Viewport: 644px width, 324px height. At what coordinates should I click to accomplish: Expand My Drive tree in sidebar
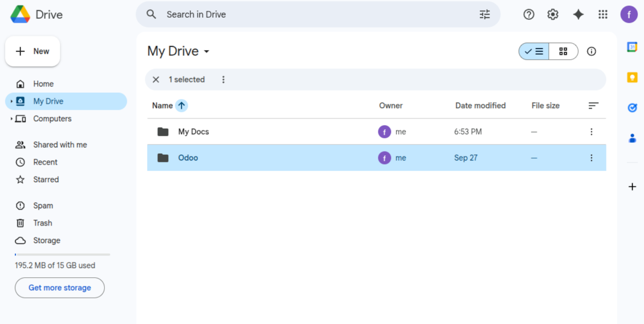pos(11,101)
